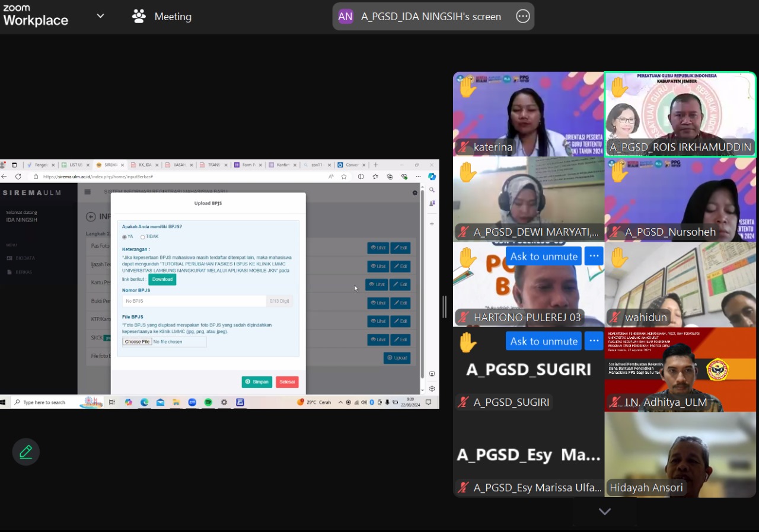Viewport: 759px width, 532px height.
Task: Click Upload on the File foto row
Action: pyautogui.click(x=397, y=358)
